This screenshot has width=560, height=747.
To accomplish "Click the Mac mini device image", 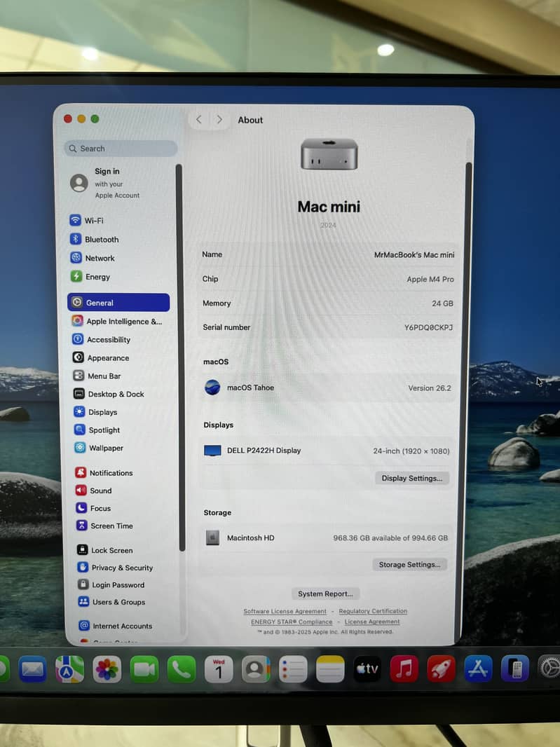I will tap(329, 154).
